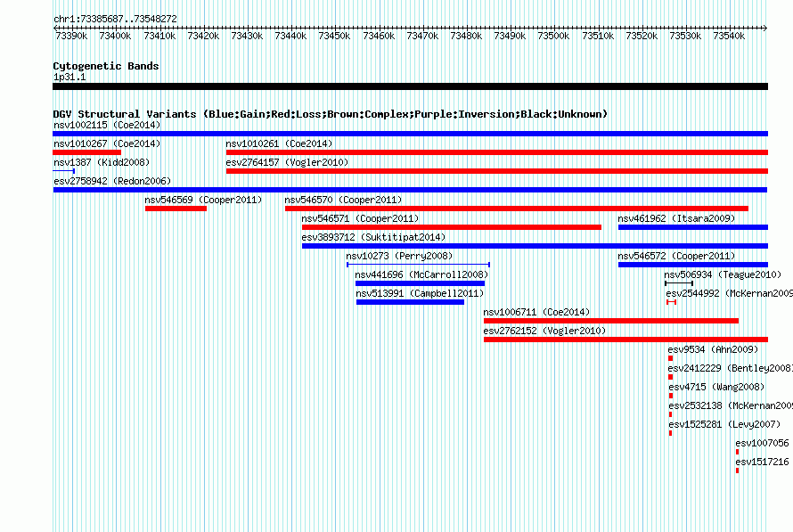The width and height of the screenshot is (793, 532).
Task: Click the black 1p31.1 cytogenetic band bar
Action: click(410, 87)
